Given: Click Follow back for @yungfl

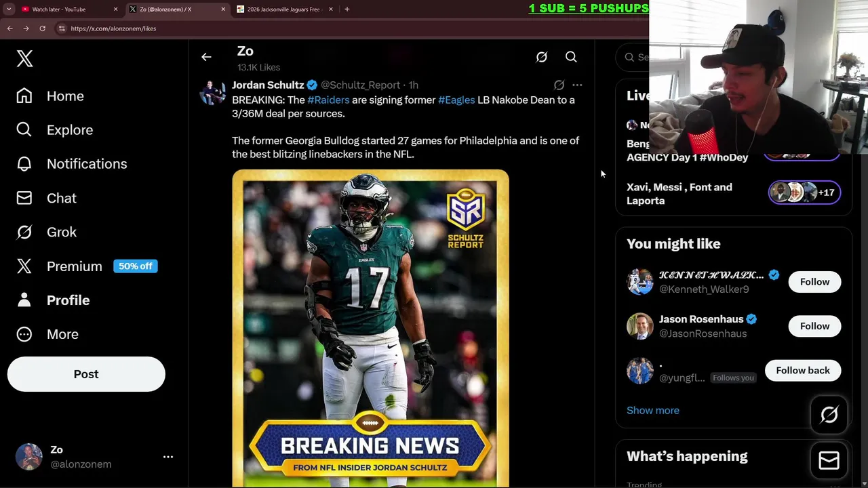Looking at the screenshot, I should pyautogui.click(x=803, y=370).
